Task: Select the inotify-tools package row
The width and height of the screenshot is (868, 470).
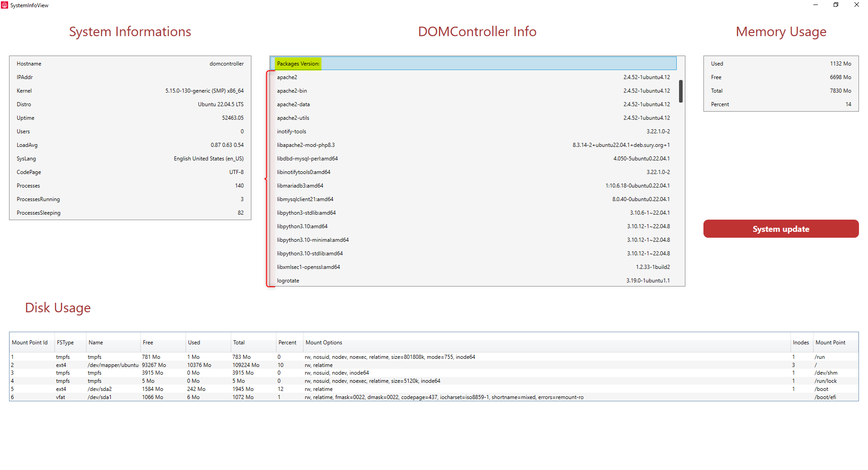Action: click(473, 132)
